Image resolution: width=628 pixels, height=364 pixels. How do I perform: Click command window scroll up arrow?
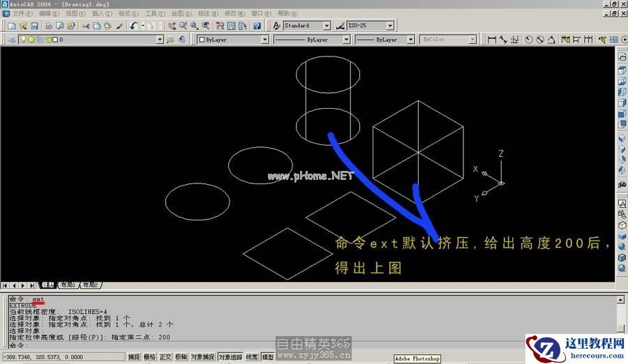coord(620,300)
